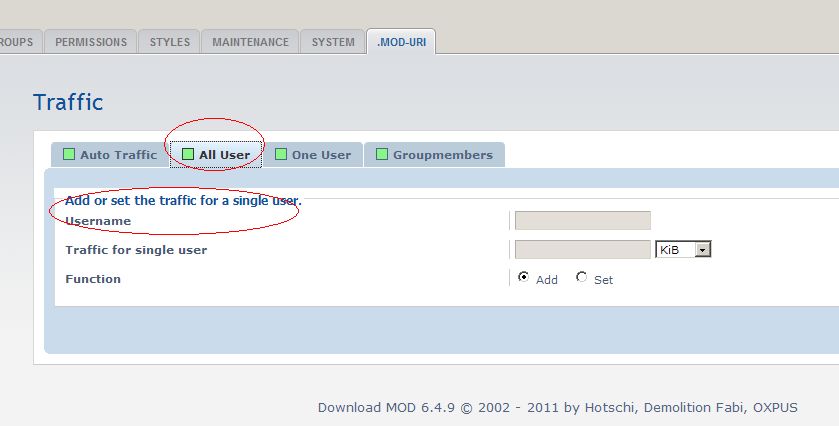Select the Add function radio button

pos(523,278)
